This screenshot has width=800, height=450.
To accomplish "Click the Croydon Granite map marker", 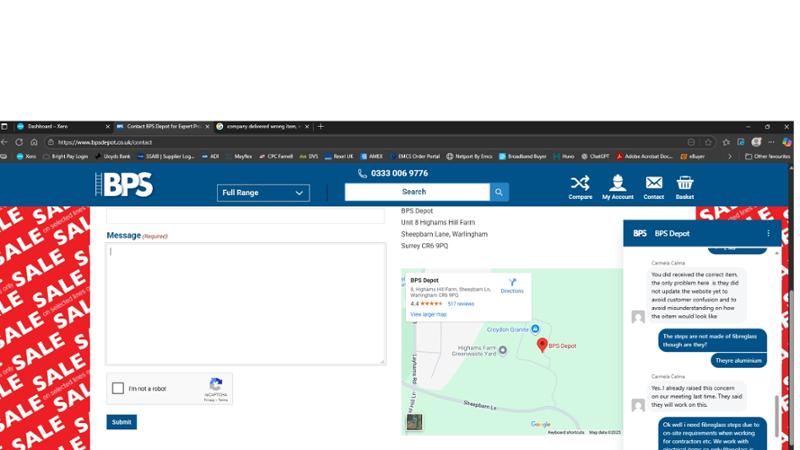I will (x=535, y=329).
